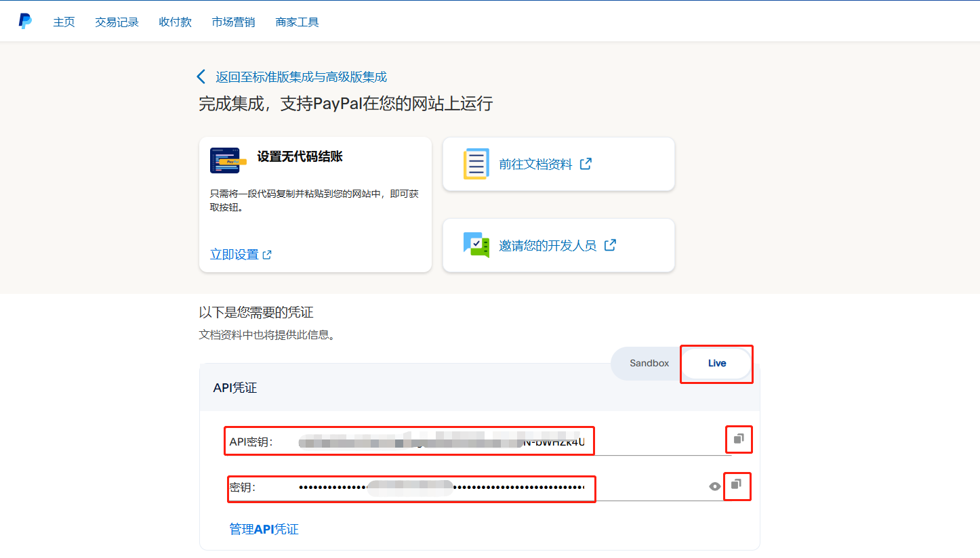
Task: Copy the 密钥 secret value
Action: click(737, 484)
